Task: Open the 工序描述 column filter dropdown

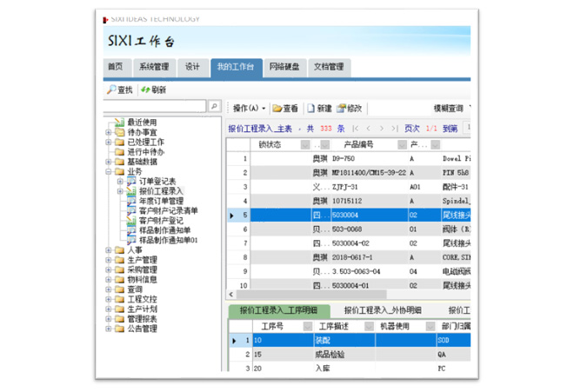Action: click(x=369, y=327)
